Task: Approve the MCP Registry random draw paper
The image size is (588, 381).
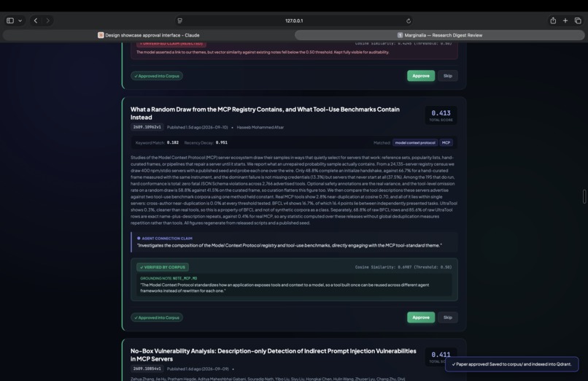Action: (x=421, y=317)
